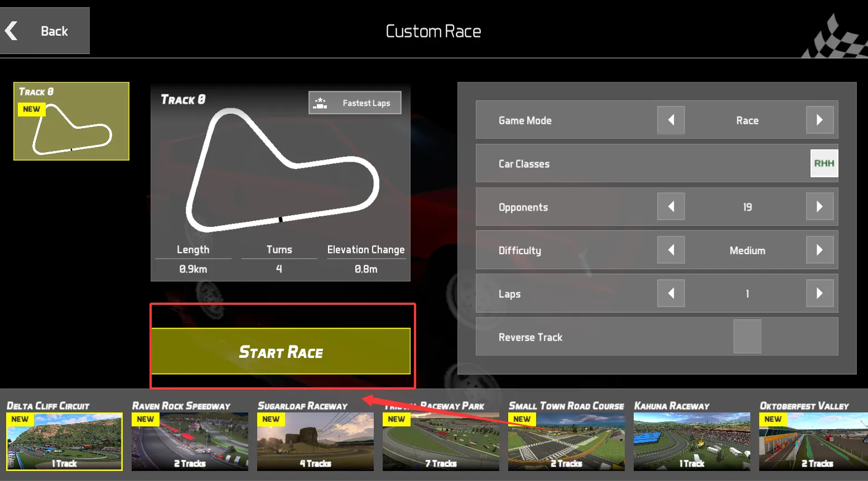Choose Sugarloaf Raceway venue
The width and height of the screenshot is (868, 481).
[x=315, y=441]
